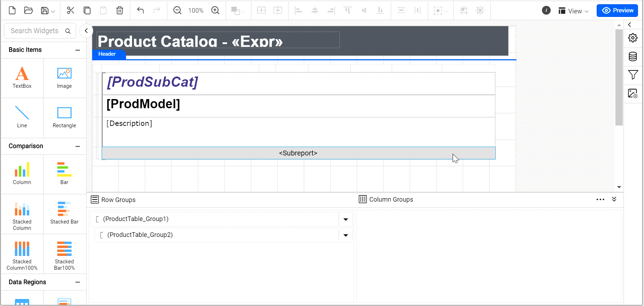Click the Align Top toolbar icon

tap(348, 11)
